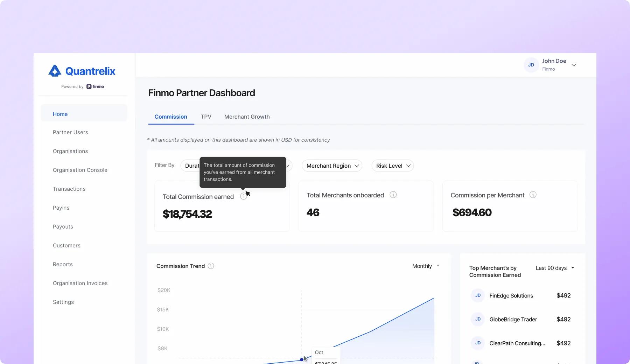Open the Monthly period dropdown
Viewport: 630px width, 364px height.
click(426, 266)
